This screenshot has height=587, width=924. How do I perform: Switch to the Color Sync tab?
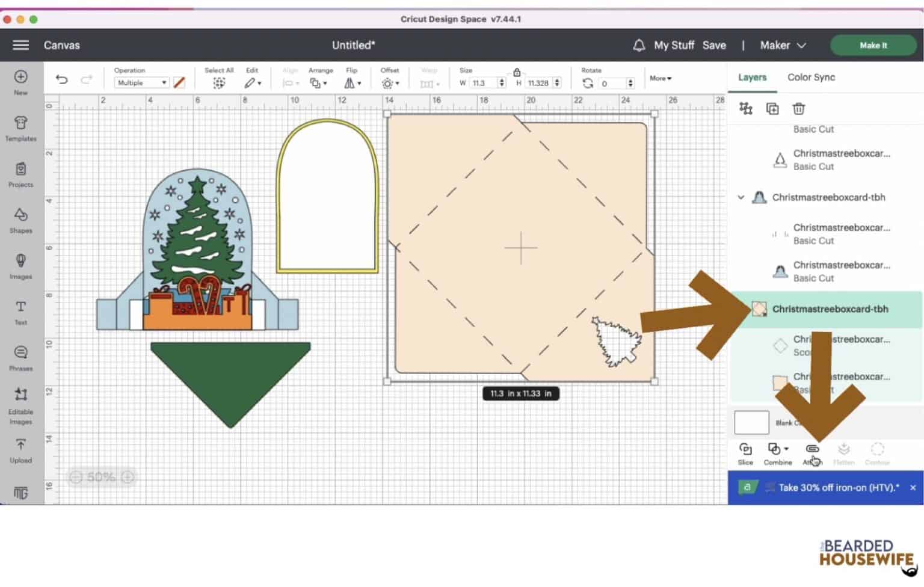click(811, 77)
